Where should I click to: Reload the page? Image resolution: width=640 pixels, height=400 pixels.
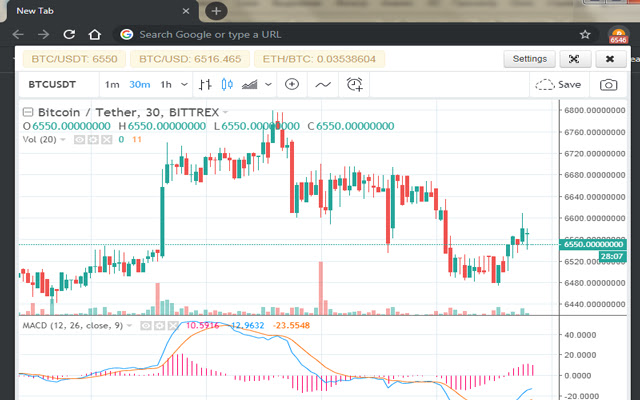coord(69,34)
